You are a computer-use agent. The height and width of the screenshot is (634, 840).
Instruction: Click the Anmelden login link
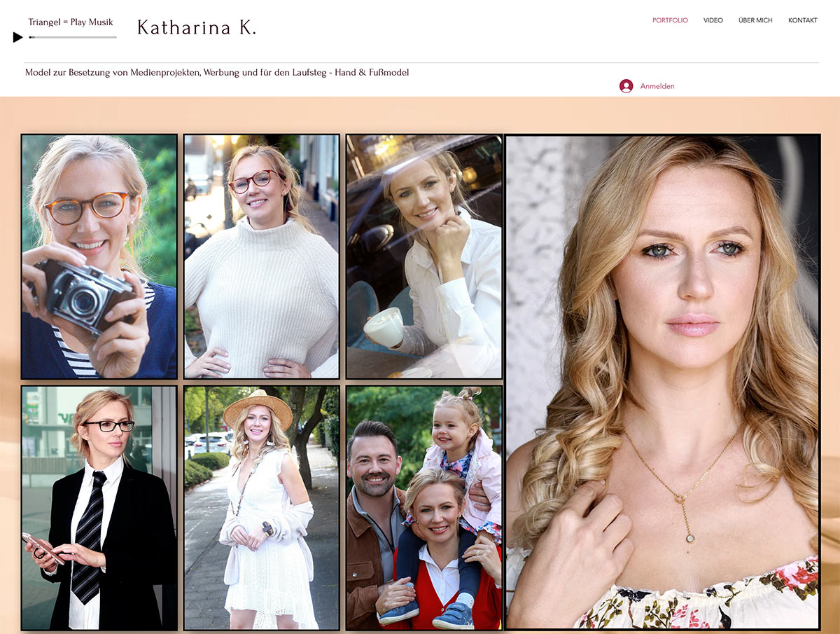pyautogui.click(x=657, y=86)
